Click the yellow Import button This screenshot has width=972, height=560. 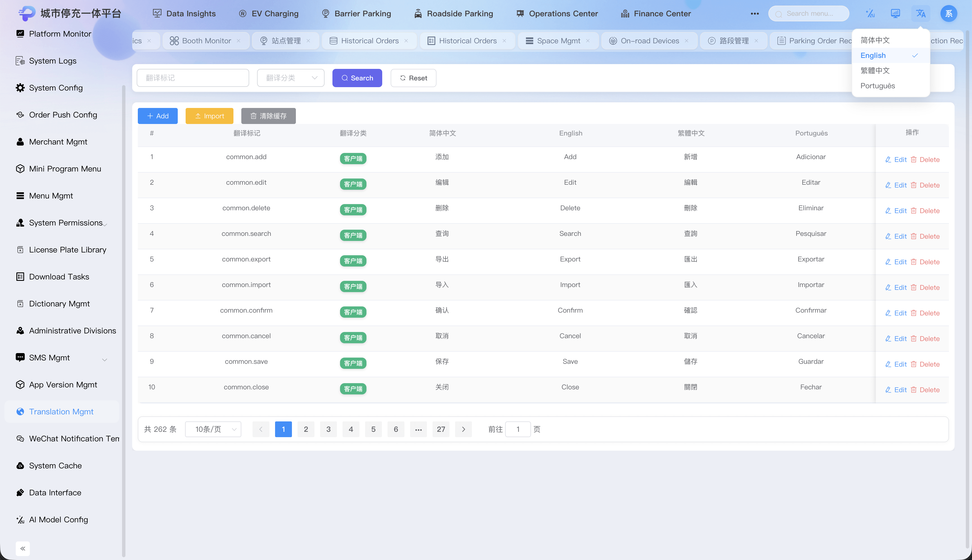pos(209,116)
